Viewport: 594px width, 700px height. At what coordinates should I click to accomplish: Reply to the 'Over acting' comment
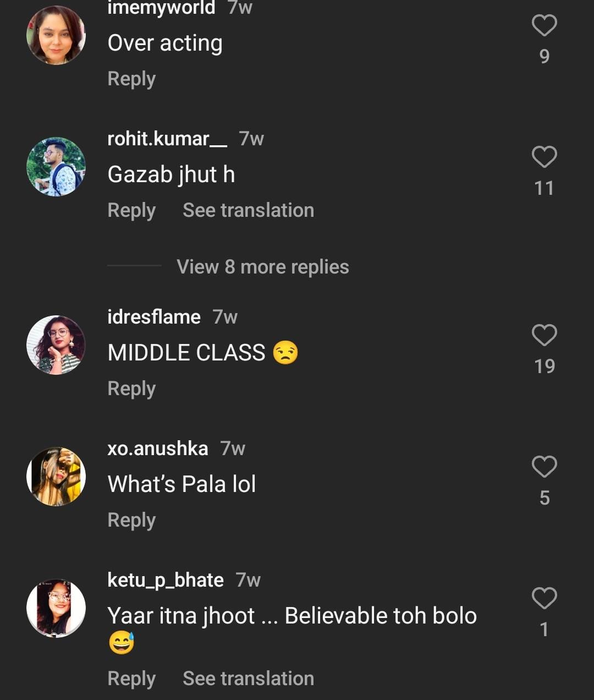click(131, 79)
